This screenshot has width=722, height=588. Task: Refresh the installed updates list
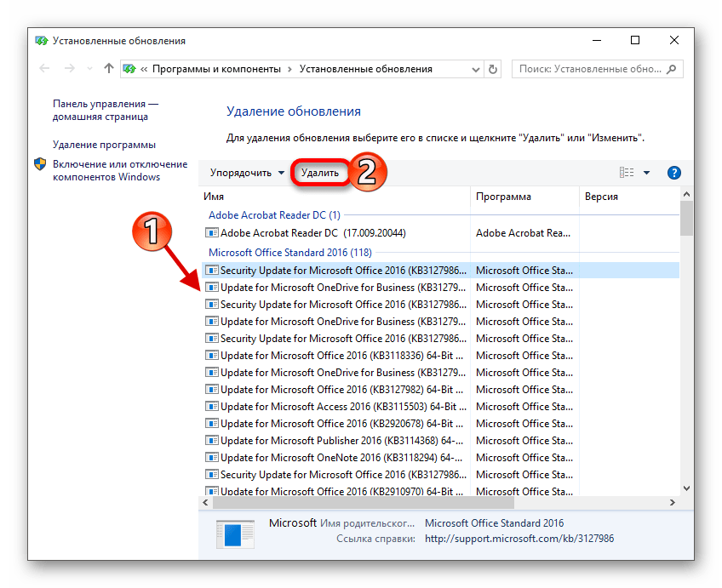coord(493,69)
